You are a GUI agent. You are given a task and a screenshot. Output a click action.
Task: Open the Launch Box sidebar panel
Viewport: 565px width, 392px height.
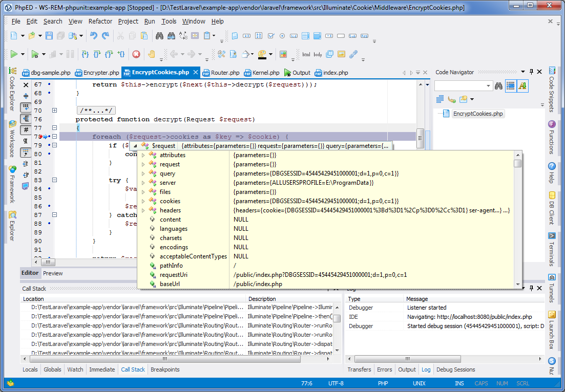552,330
